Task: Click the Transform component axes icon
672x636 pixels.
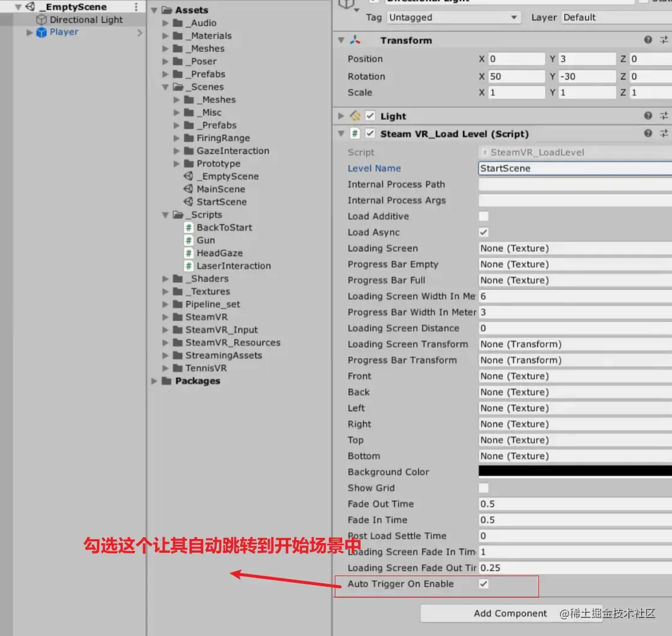Action: point(355,40)
